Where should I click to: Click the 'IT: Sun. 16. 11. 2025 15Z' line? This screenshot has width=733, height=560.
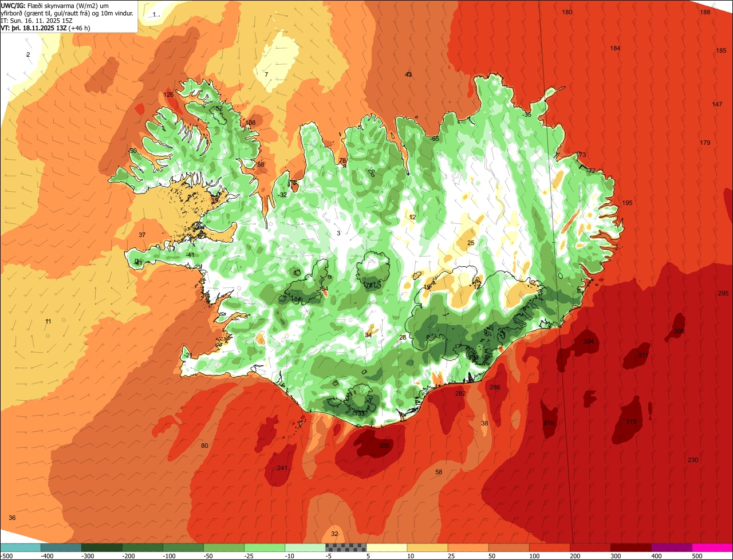pyautogui.click(x=37, y=20)
